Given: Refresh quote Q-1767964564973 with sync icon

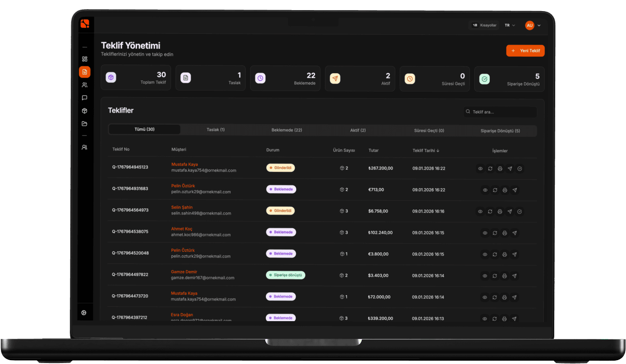Looking at the screenshot, I should pyautogui.click(x=490, y=211).
